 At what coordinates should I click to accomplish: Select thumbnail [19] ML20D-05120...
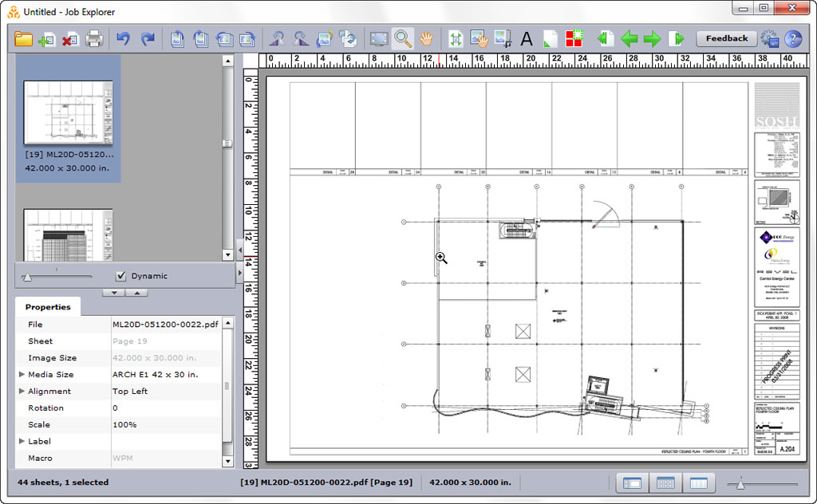click(x=69, y=120)
